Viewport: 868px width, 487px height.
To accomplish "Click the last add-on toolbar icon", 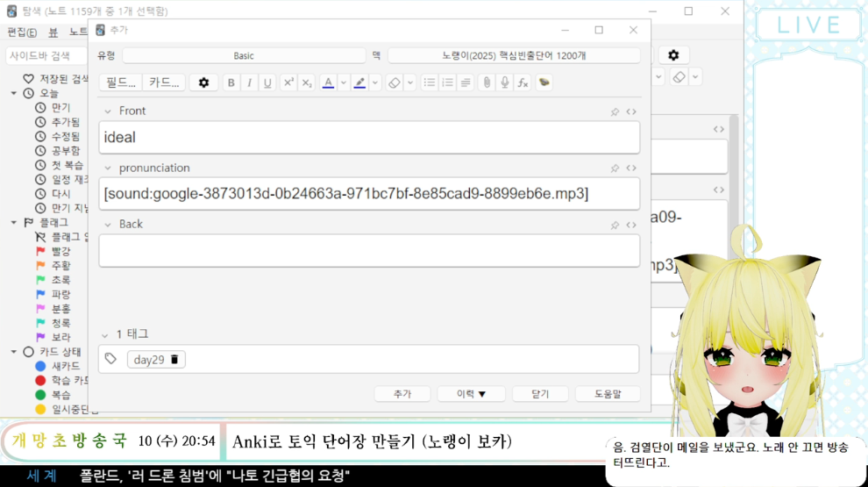I will coord(544,82).
